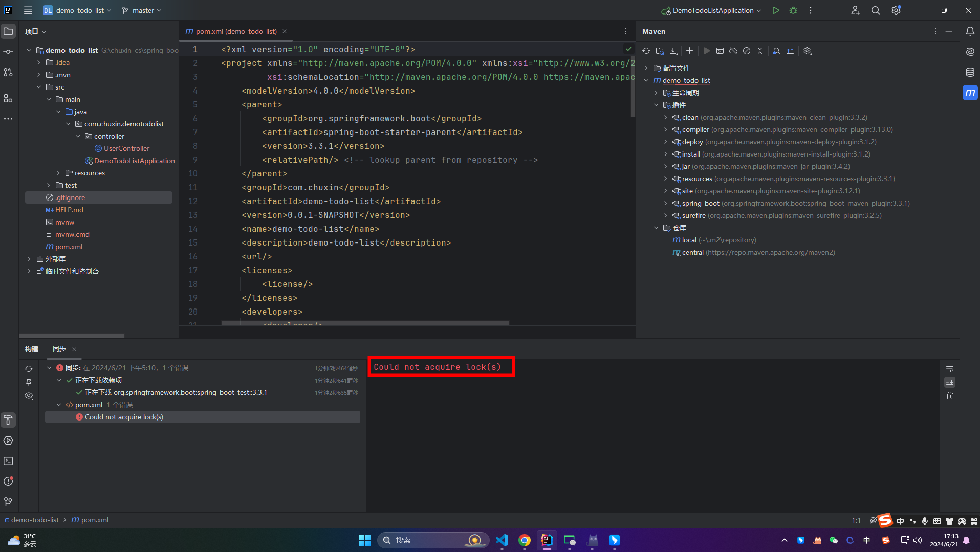Viewport: 980px width, 552px height.
Task: Open Database tool window
Action: pyautogui.click(x=970, y=72)
